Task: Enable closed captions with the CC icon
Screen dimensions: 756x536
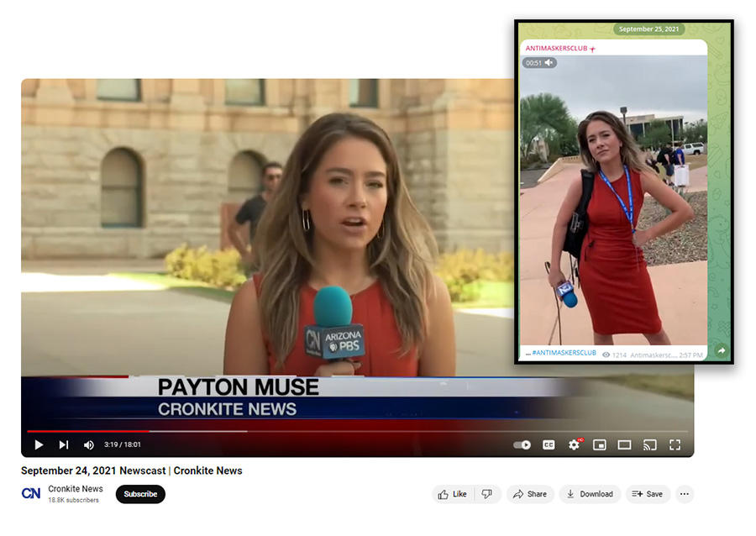Action: (x=549, y=445)
